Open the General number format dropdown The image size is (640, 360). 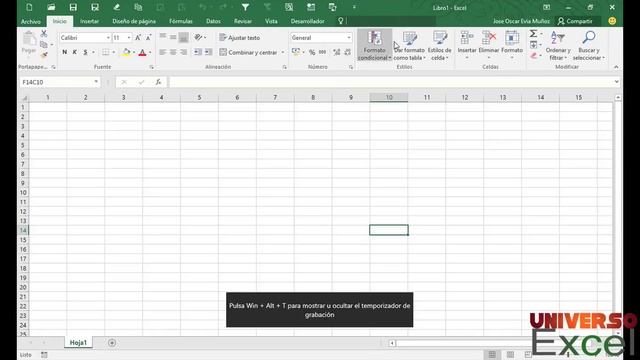click(349, 38)
